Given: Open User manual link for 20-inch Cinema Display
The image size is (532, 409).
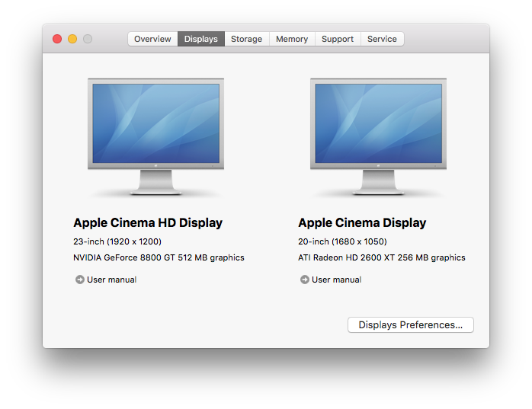Looking at the screenshot, I should (337, 280).
